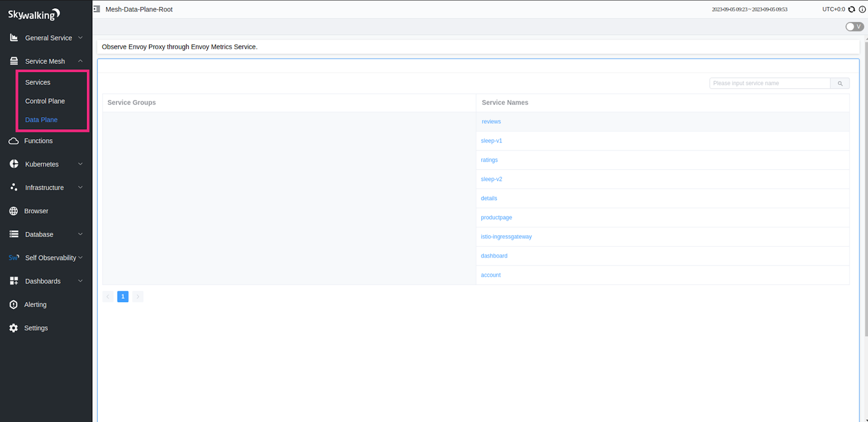
Task: Click the time range display in header
Action: (x=749, y=9)
